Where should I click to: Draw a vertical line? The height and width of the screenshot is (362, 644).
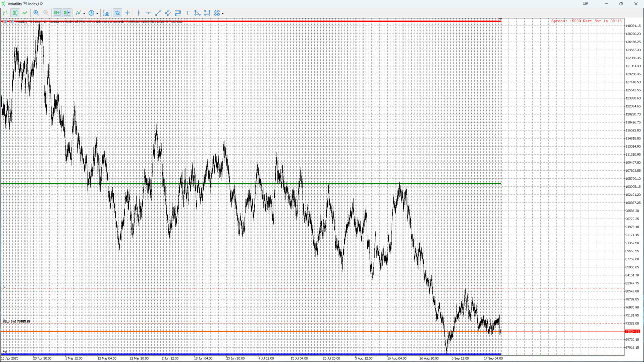point(139,13)
